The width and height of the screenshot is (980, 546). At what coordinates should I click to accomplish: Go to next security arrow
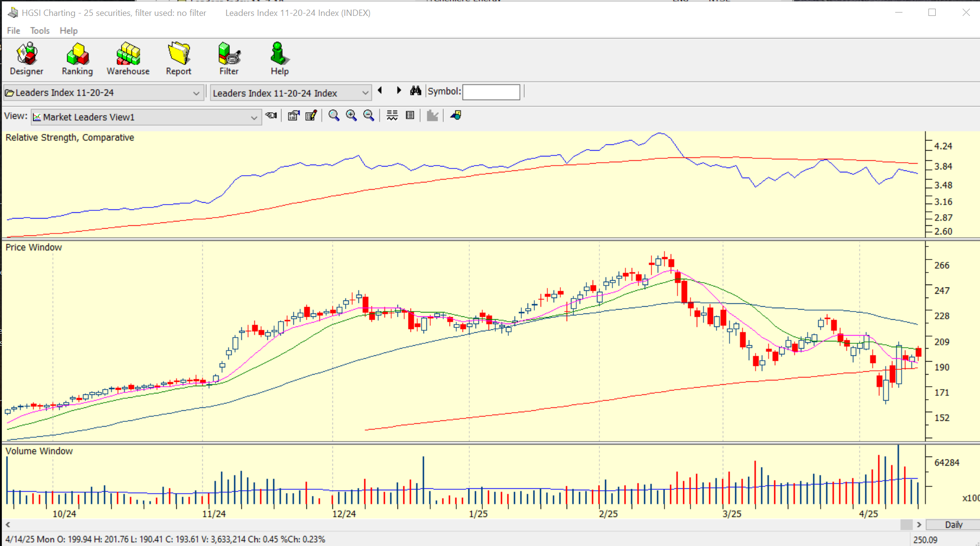coord(399,91)
